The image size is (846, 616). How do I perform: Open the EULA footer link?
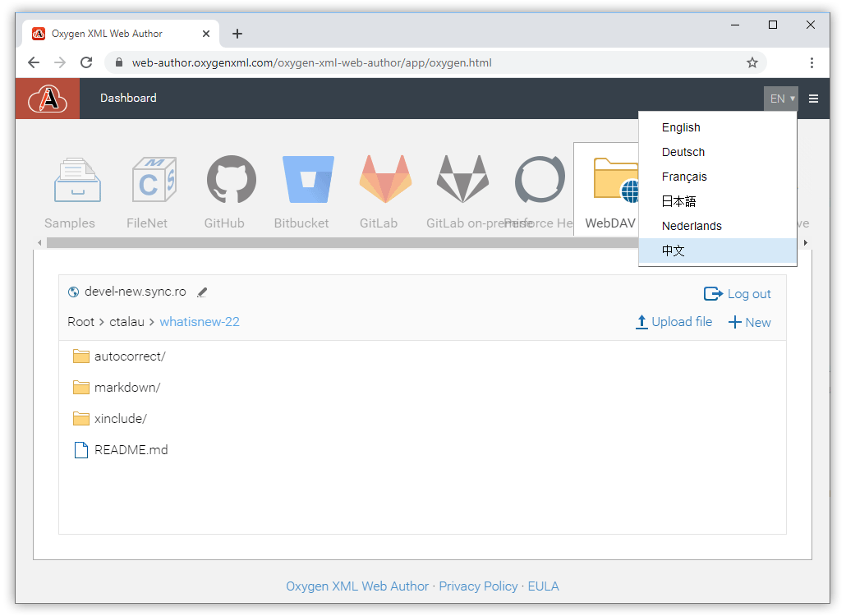pyautogui.click(x=543, y=586)
